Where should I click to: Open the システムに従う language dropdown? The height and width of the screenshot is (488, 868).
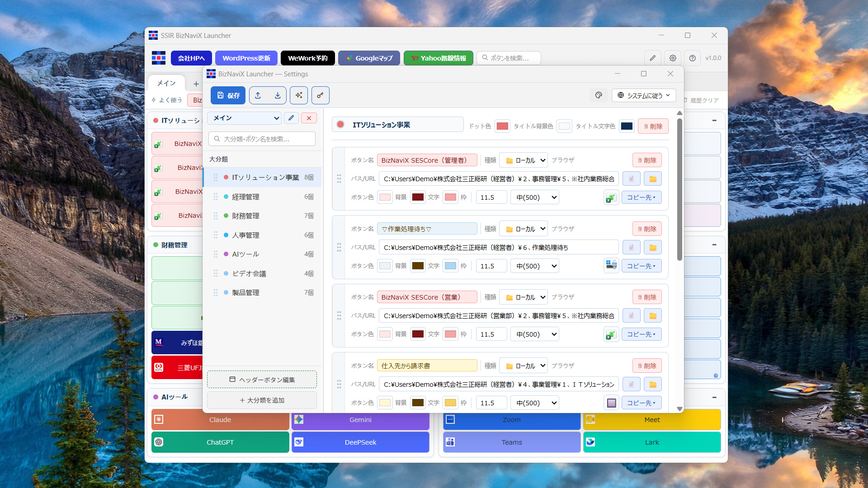point(644,95)
